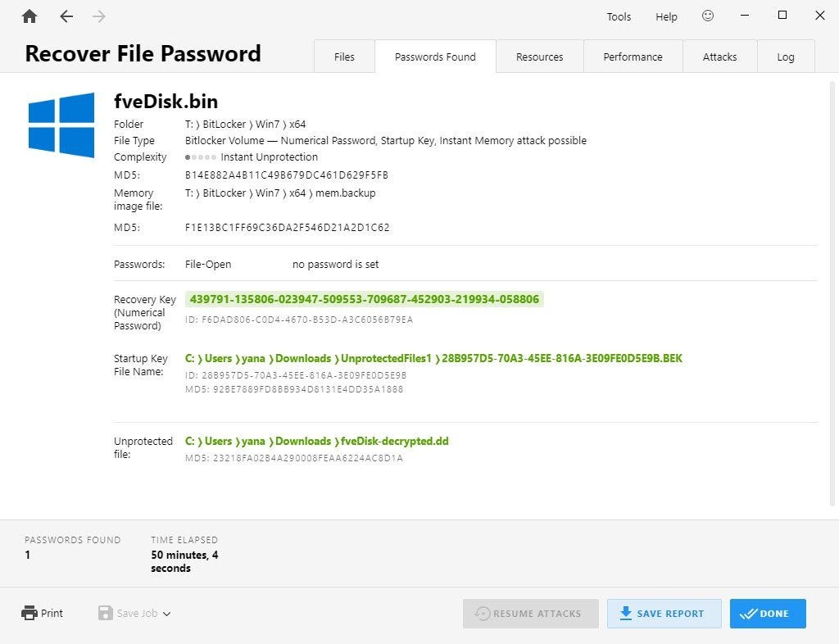The width and height of the screenshot is (839, 644).
Task: Click the back navigation arrow
Action: coord(66,16)
